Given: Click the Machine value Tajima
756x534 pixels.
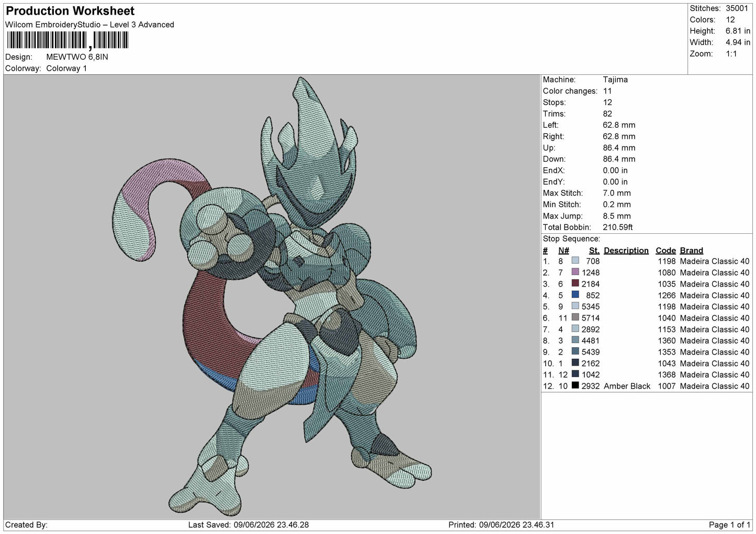Looking at the screenshot, I should click(615, 79).
